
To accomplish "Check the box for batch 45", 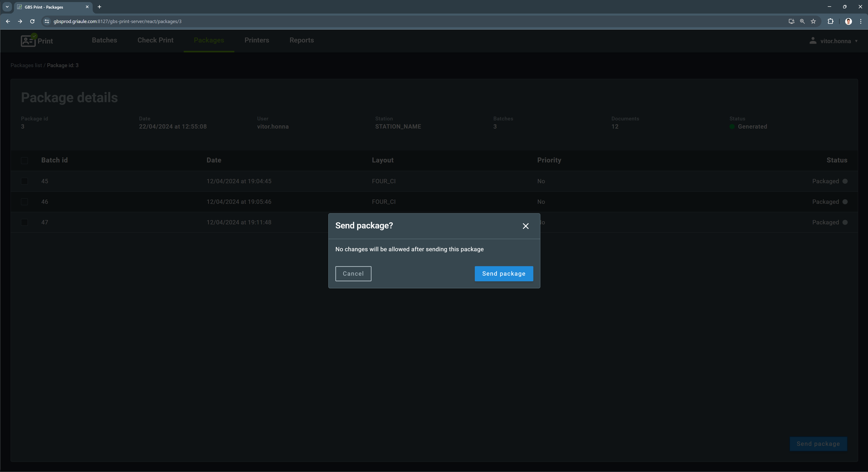I will [24, 181].
